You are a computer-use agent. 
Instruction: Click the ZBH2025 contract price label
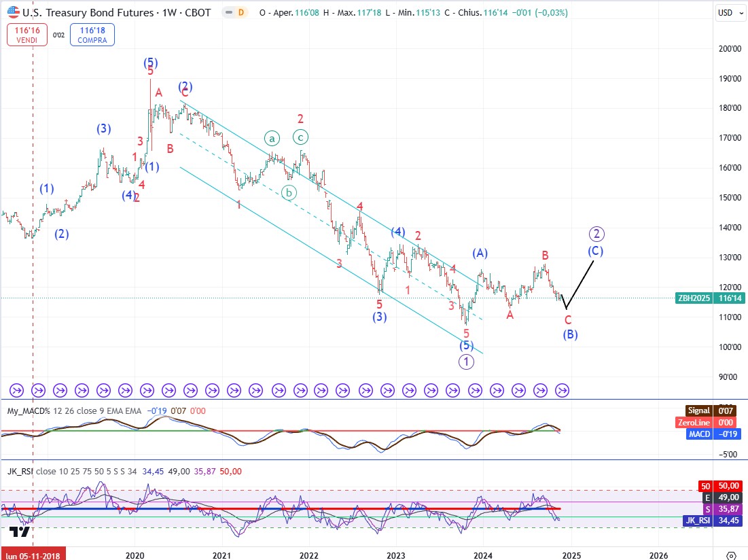(x=694, y=298)
